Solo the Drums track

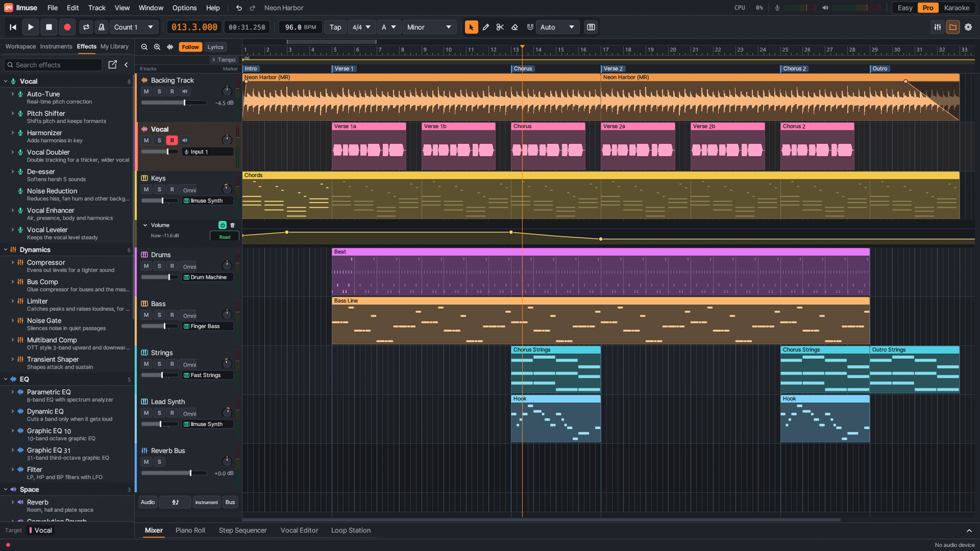pos(159,266)
